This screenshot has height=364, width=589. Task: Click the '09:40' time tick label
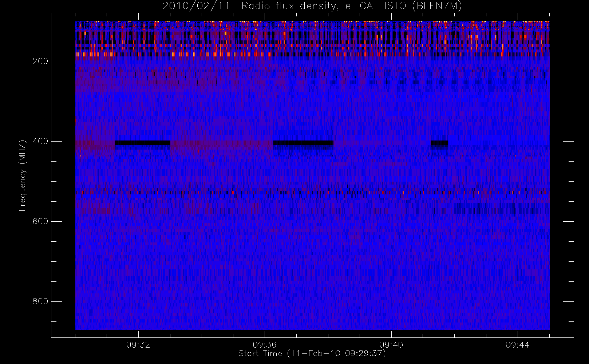click(391, 345)
